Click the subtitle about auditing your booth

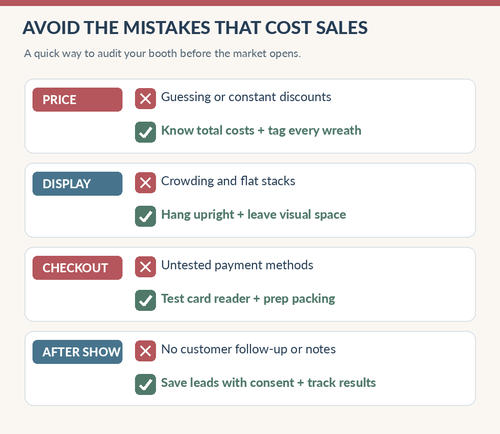162,54
